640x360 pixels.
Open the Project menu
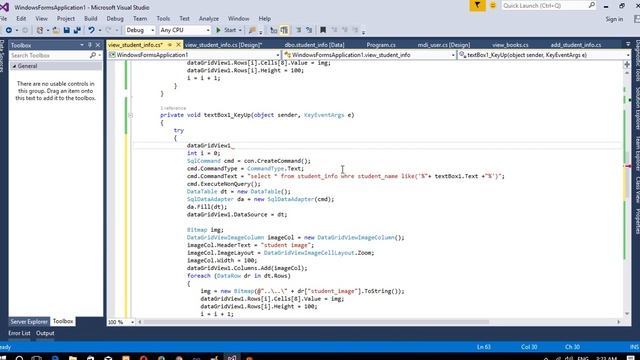[66, 19]
